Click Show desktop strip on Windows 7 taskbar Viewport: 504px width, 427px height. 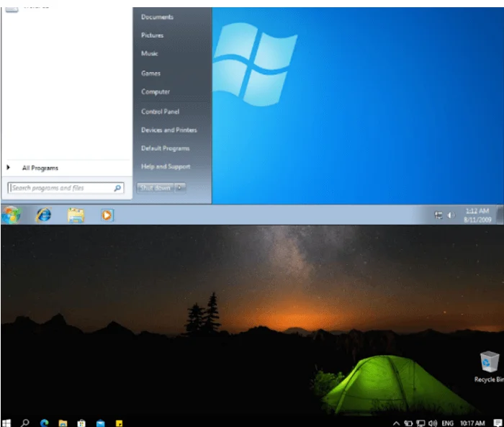pyautogui.click(x=500, y=215)
